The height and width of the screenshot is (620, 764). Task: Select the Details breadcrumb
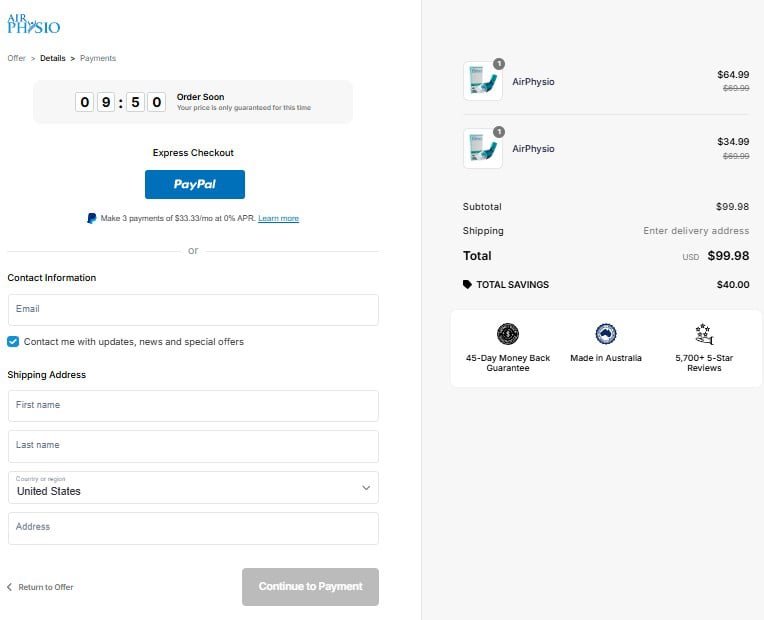point(53,58)
